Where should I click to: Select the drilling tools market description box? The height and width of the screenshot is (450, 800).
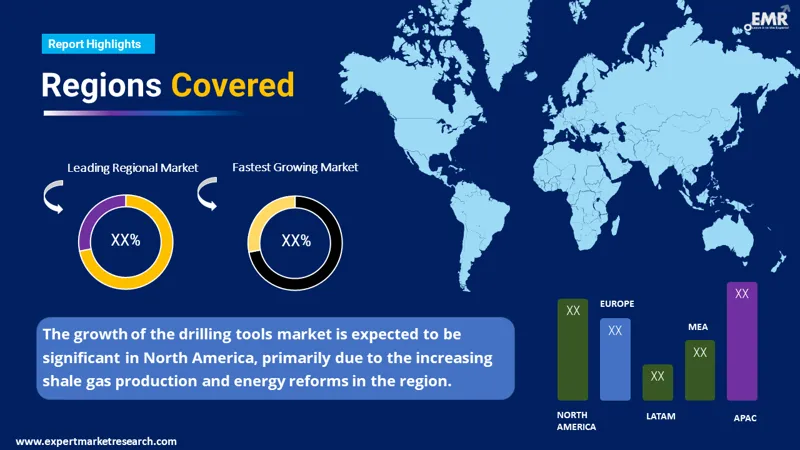click(x=275, y=357)
